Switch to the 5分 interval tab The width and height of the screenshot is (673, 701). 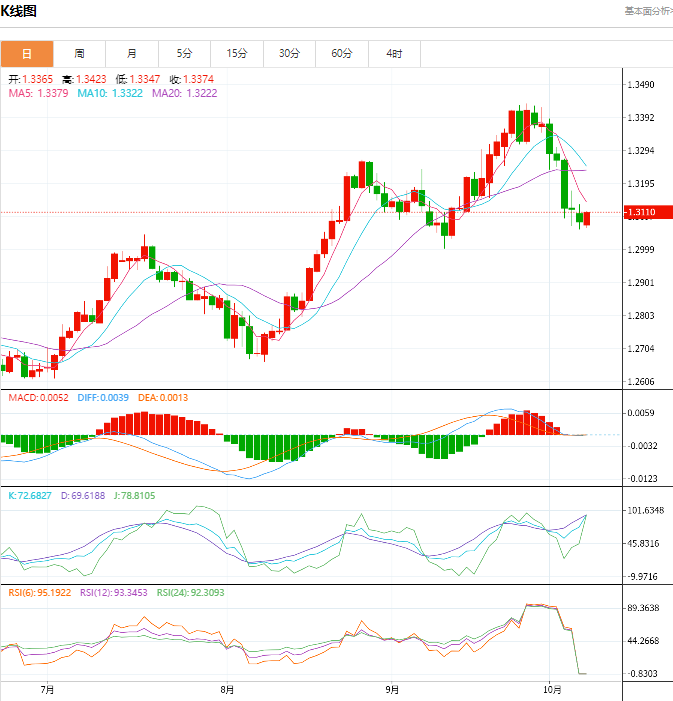(184, 53)
